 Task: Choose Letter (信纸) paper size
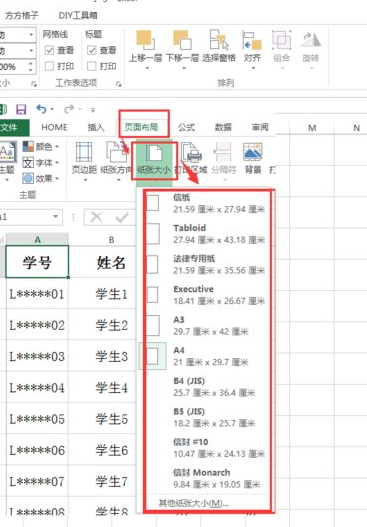click(x=206, y=204)
